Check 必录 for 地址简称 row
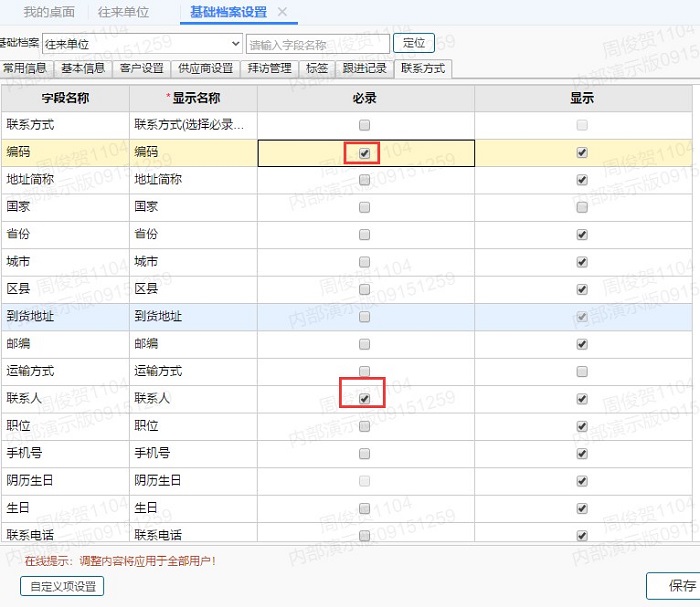Viewport: 700px width, 607px height. tap(364, 180)
